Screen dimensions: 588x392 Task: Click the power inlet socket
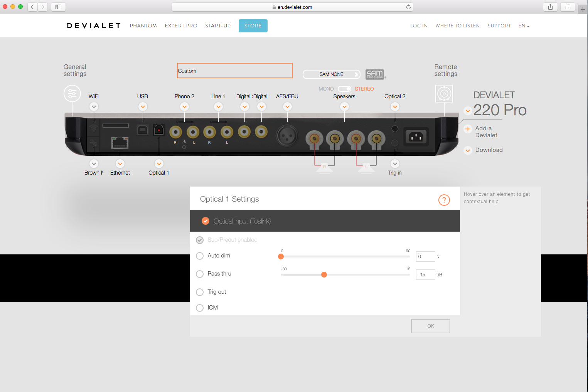point(416,136)
